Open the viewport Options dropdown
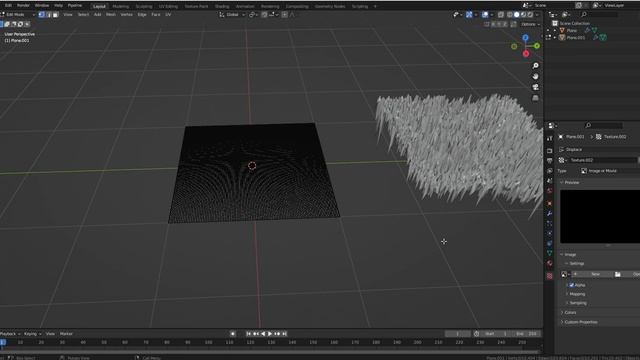Viewport: 640px width, 360px height. coord(530,24)
